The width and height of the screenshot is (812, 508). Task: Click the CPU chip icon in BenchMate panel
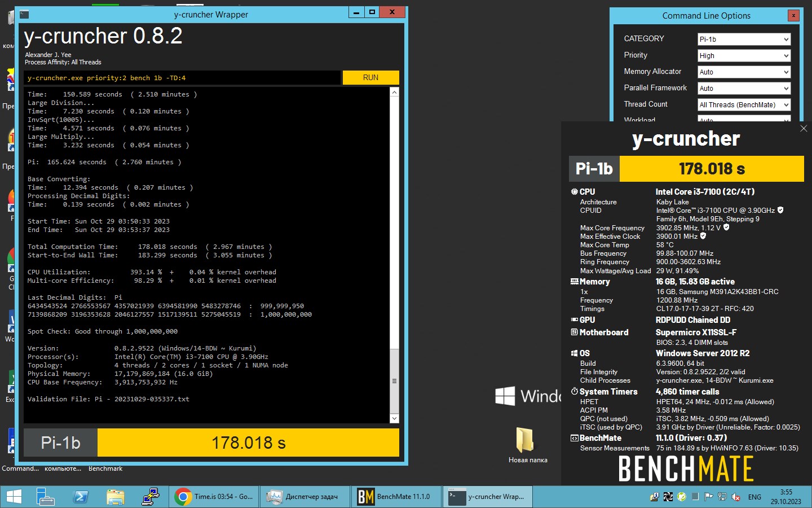(x=574, y=192)
